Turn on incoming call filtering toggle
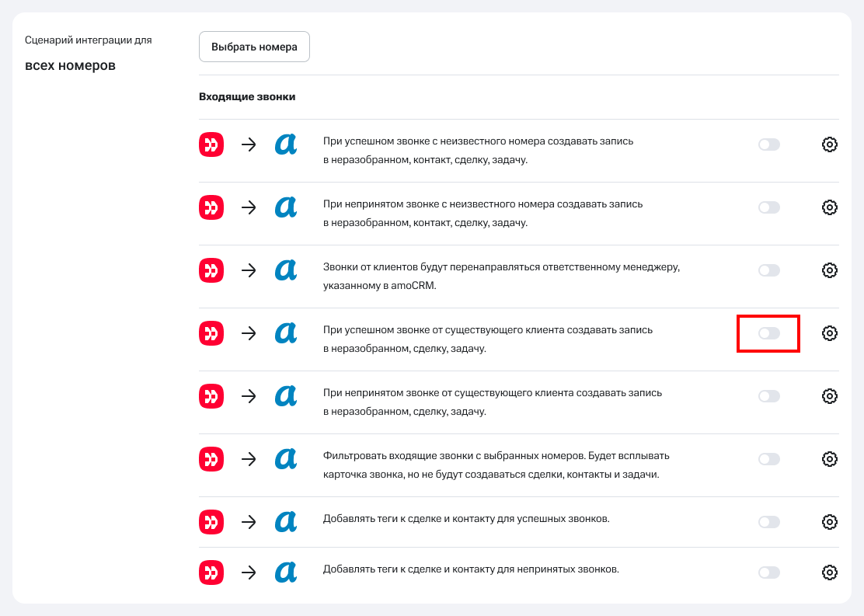This screenshot has height=616, width=864. [768, 459]
